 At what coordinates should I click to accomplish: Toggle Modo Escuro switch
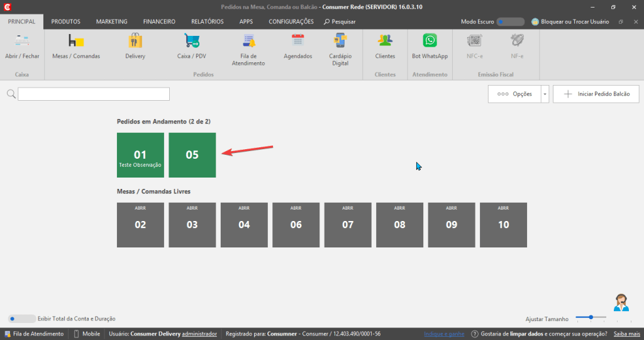pyautogui.click(x=511, y=22)
